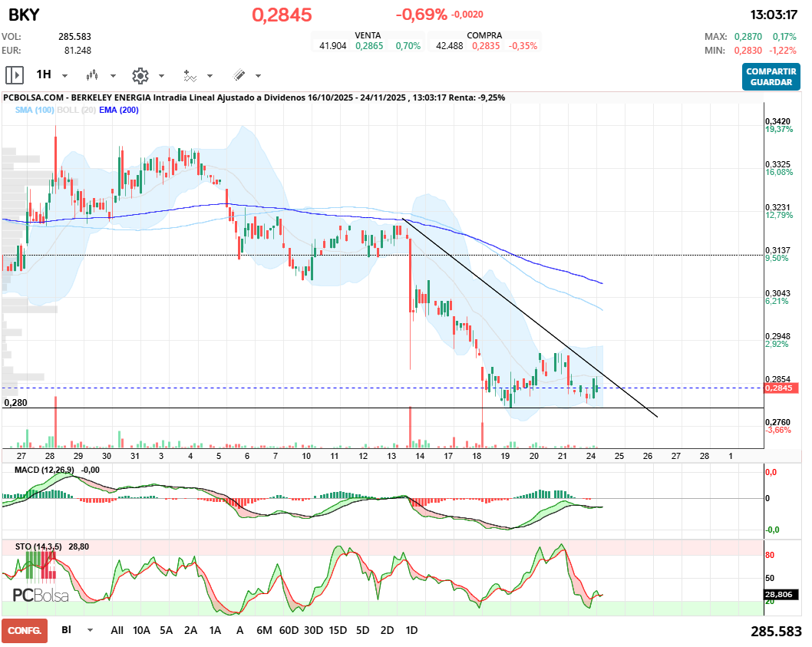Toggle the side panel icon
The image size is (812, 647).
[15, 75]
